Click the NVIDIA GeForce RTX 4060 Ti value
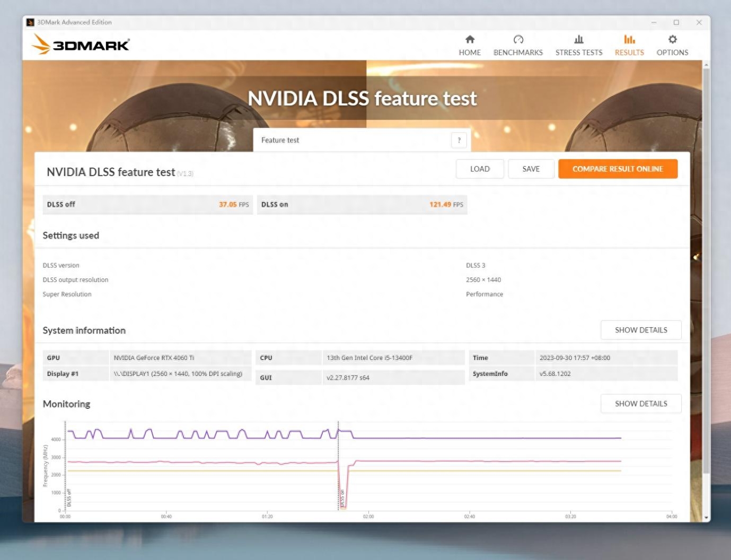This screenshot has width=731, height=560. pyautogui.click(x=154, y=358)
